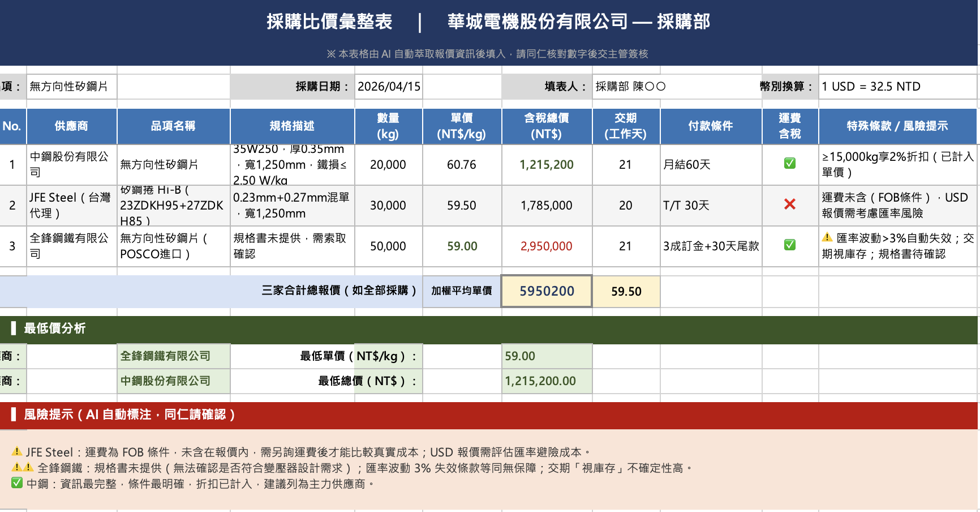Click the 加權平均單價 label cell
The image size is (980, 512).
click(462, 291)
